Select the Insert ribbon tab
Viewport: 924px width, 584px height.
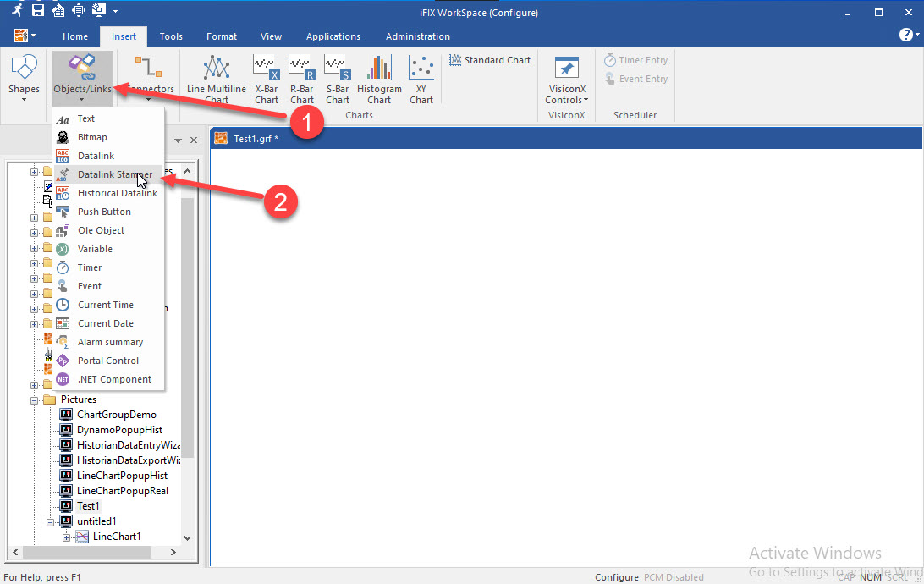124,36
